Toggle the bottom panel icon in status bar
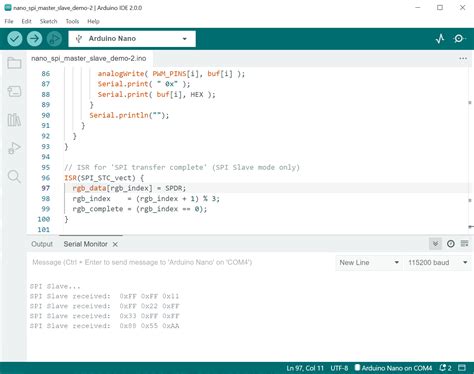This screenshot has width=474, height=374. tap(462, 368)
